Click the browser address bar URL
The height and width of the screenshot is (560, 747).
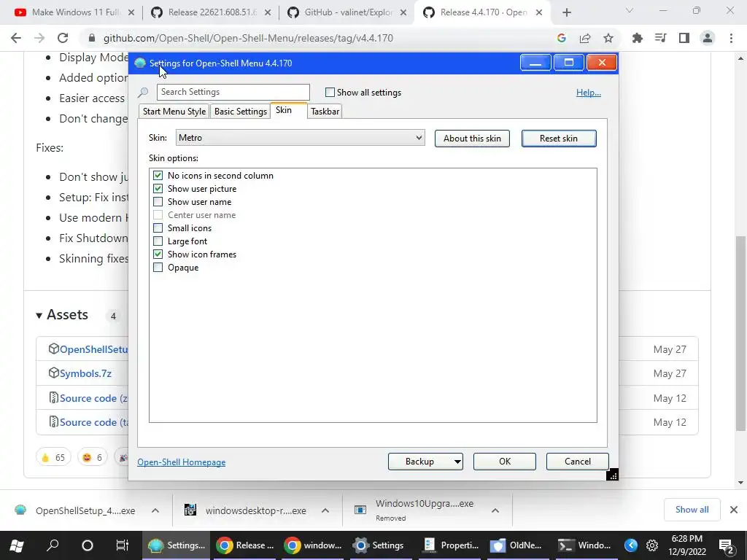pos(248,38)
